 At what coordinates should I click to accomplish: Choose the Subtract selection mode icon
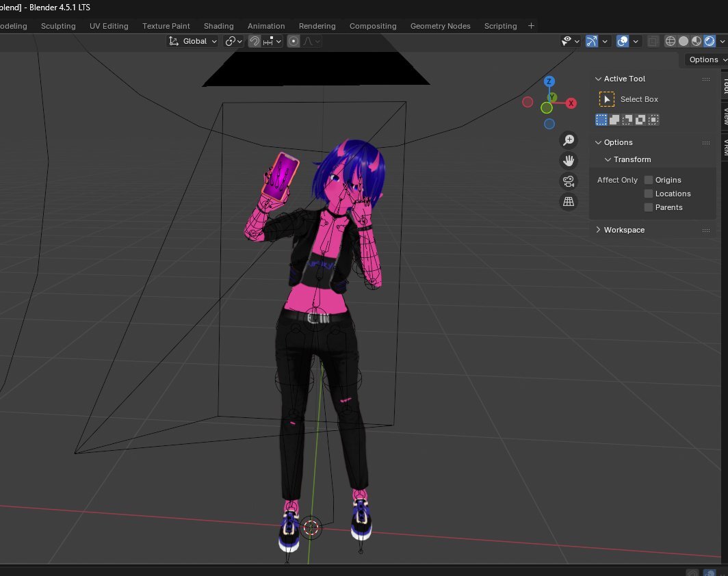pyautogui.click(x=627, y=120)
